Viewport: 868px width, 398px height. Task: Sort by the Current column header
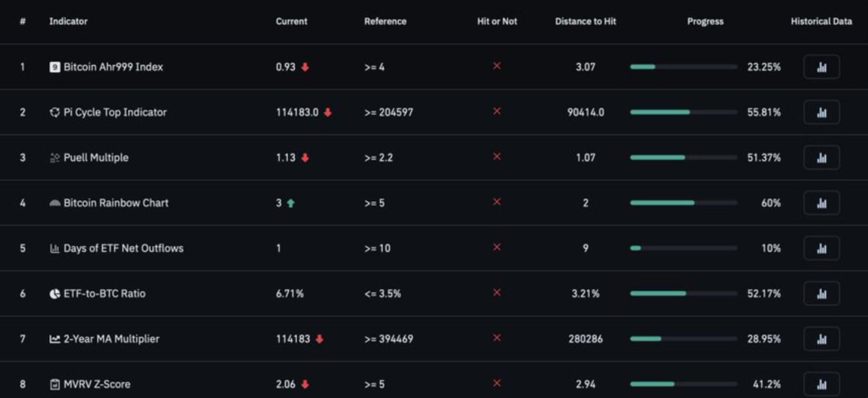point(291,21)
